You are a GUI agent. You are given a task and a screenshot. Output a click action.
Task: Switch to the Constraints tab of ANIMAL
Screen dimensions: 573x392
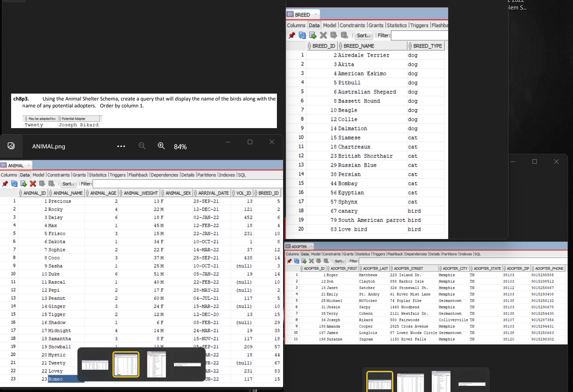point(58,175)
